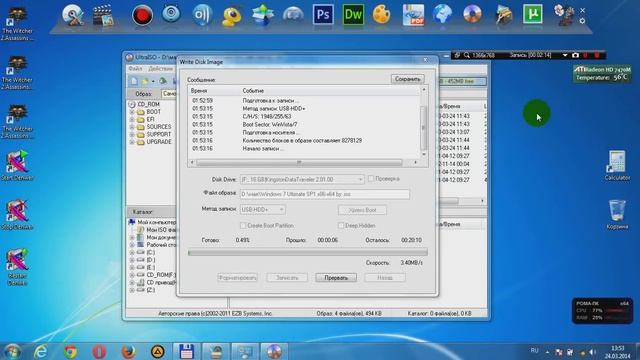Expand the SUPPORT folder node
Screen dimensions: 640x360
pos(132,134)
